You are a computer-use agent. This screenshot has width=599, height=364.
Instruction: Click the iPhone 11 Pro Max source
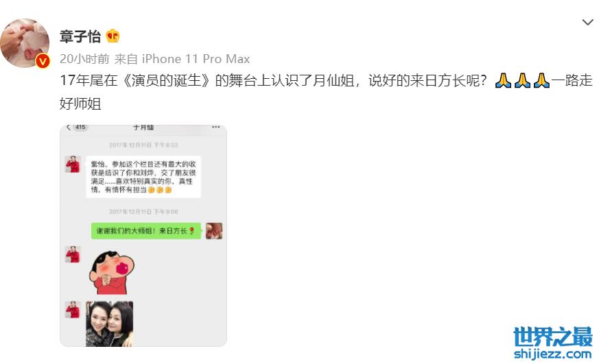click(196, 59)
